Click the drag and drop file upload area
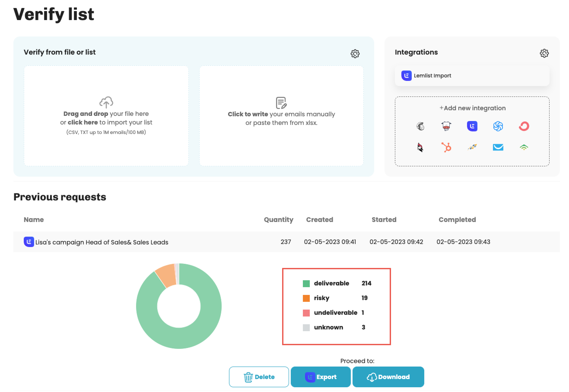 click(x=106, y=116)
